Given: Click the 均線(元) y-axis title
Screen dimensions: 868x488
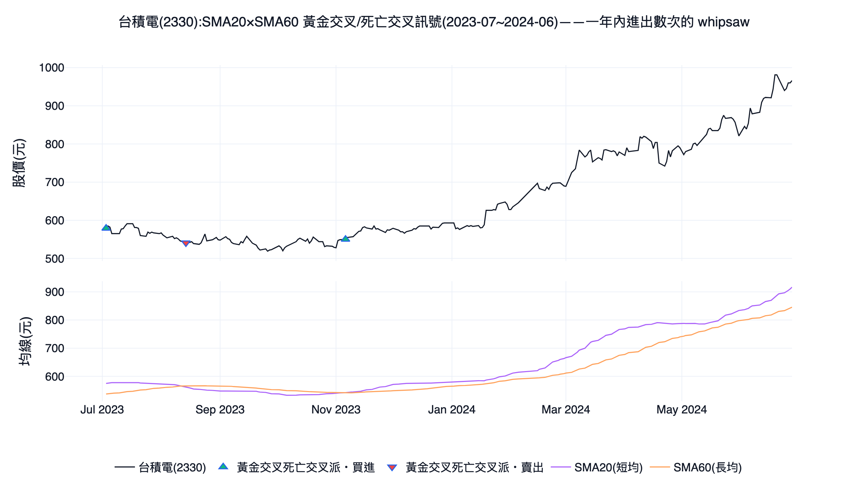Looking at the screenshot, I should pyautogui.click(x=25, y=341).
